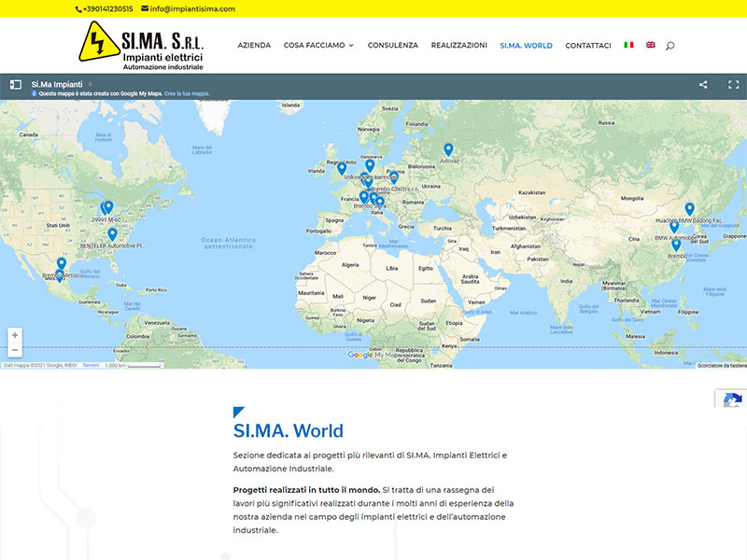Switch site language to English flag
This screenshot has height=560, width=747.
(x=651, y=45)
